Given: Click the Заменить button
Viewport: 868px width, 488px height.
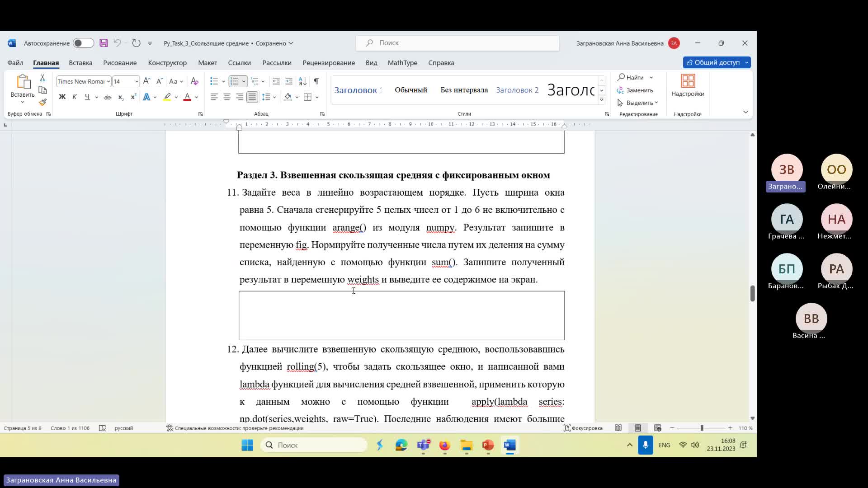Looking at the screenshot, I should [x=635, y=90].
